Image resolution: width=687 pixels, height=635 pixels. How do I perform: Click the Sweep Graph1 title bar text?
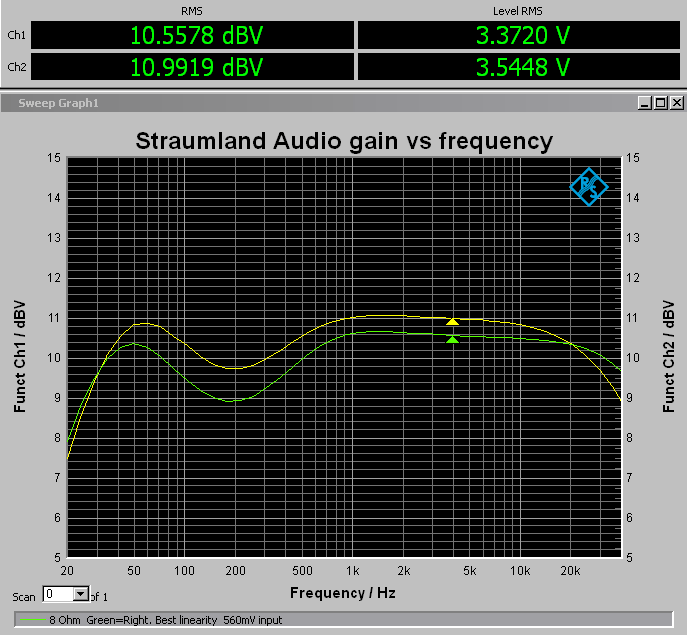tap(58, 103)
